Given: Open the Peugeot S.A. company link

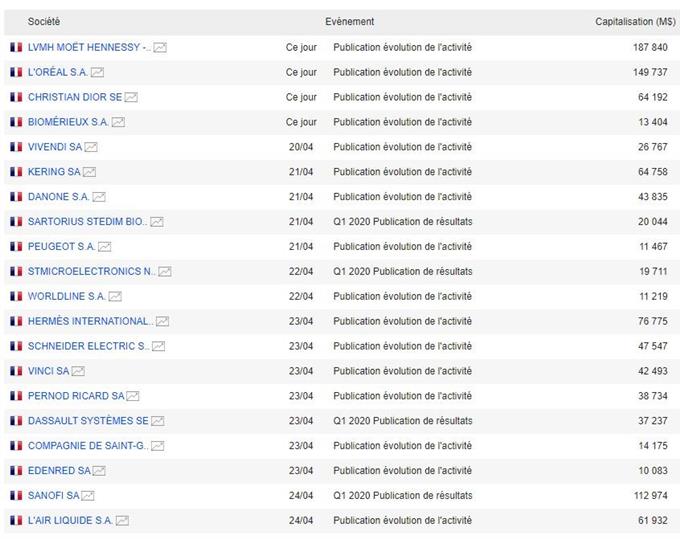Looking at the screenshot, I should tap(62, 246).
